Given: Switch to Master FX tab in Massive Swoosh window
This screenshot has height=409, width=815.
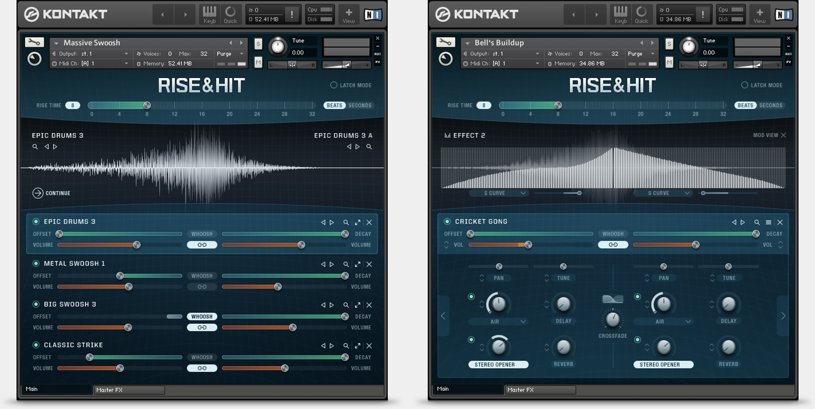Looking at the screenshot, I should coord(129,390).
